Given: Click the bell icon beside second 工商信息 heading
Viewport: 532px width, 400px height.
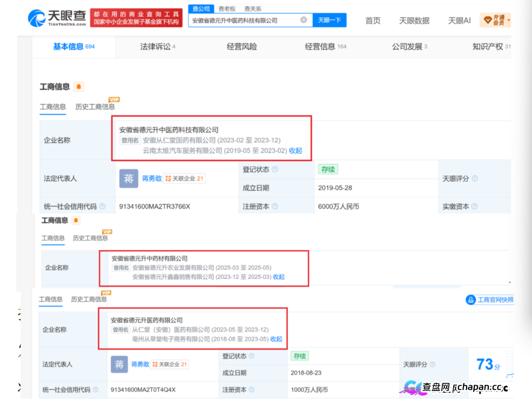Looking at the screenshot, I should [x=76, y=221].
